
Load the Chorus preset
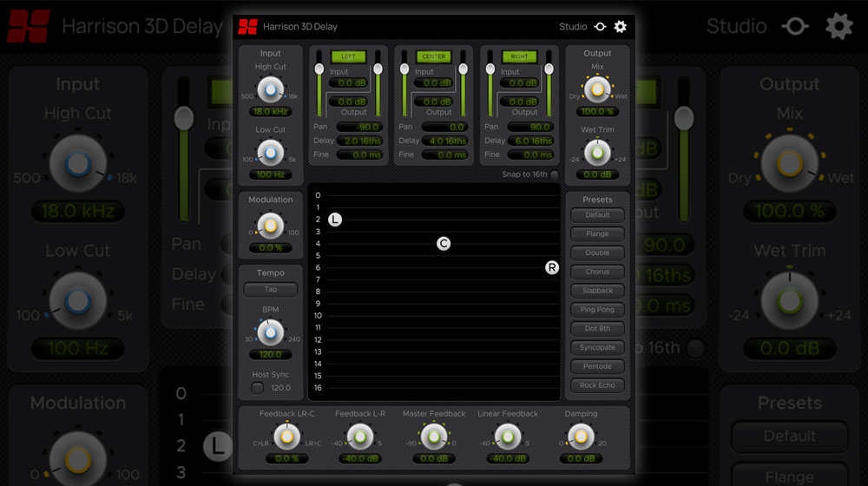597,272
